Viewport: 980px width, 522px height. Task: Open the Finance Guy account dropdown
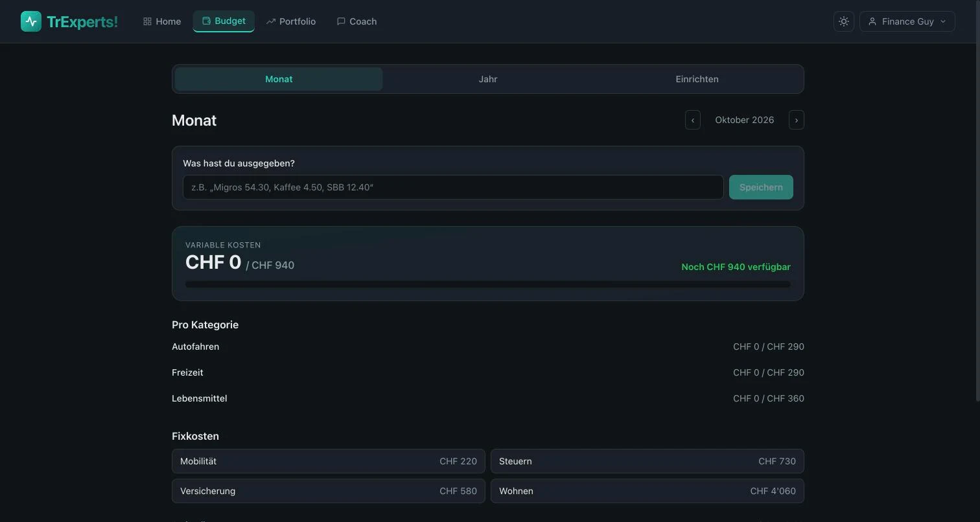tap(907, 21)
